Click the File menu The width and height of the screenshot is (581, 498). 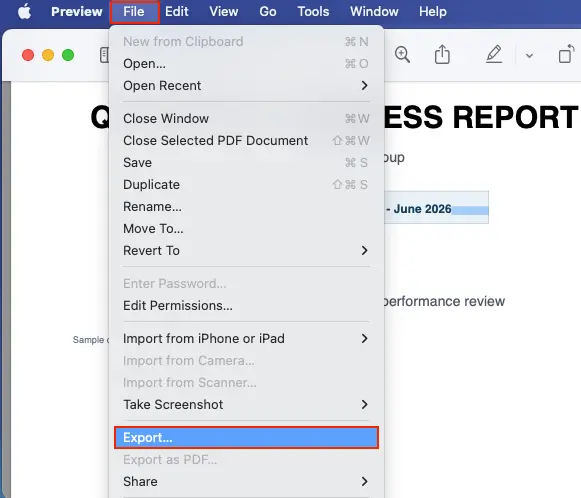pos(135,11)
